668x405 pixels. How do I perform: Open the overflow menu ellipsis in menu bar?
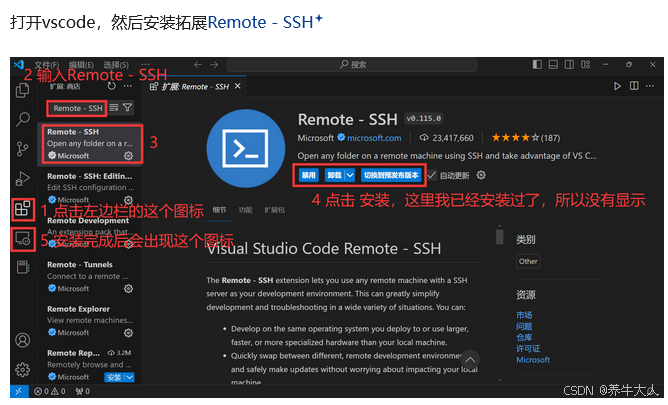click(x=145, y=65)
